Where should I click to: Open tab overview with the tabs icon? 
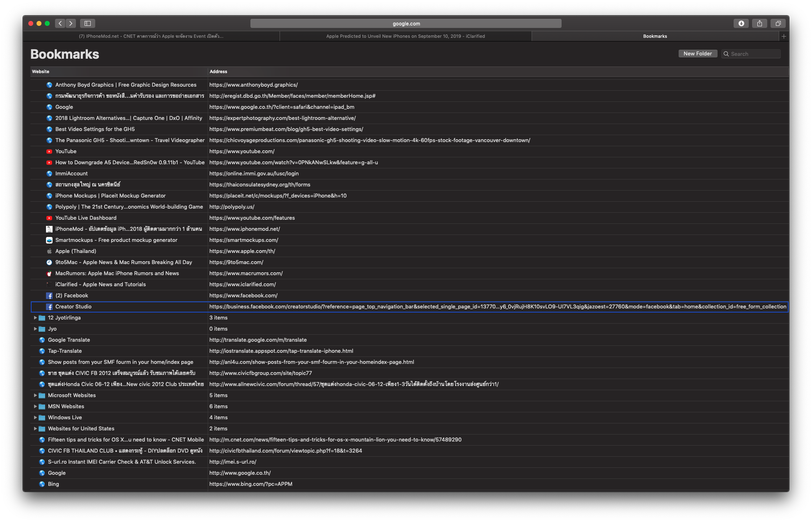[x=778, y=23]
